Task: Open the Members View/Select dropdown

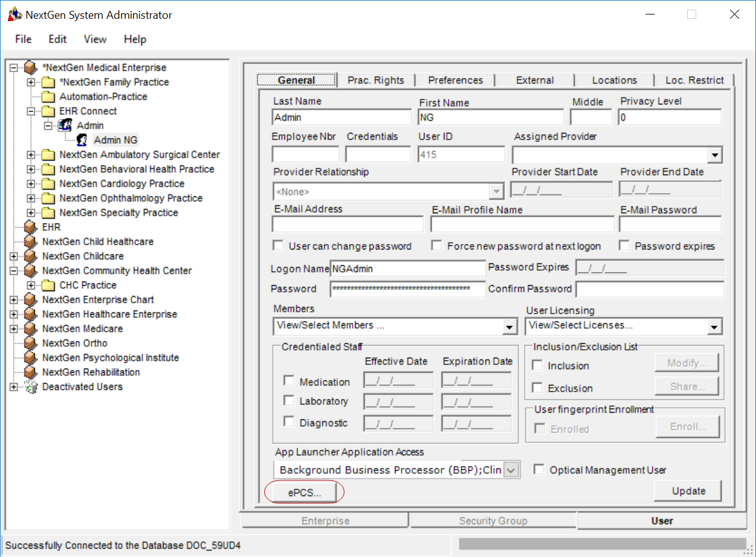Action: tap(510, 327)
